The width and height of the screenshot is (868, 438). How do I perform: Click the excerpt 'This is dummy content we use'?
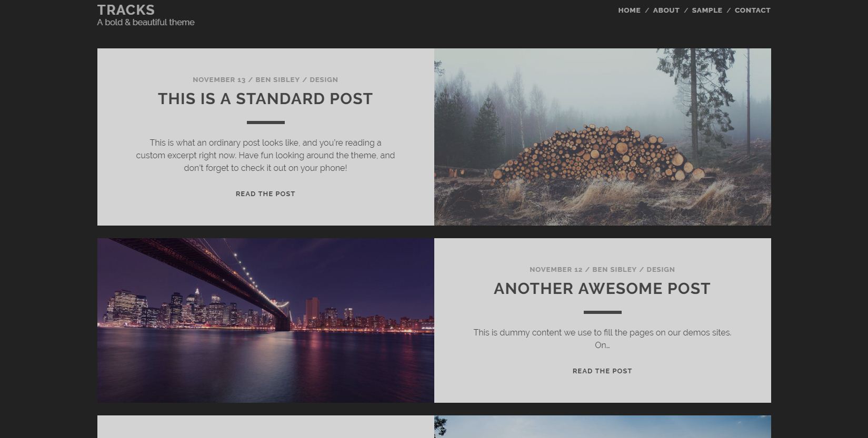coord(602,339)
